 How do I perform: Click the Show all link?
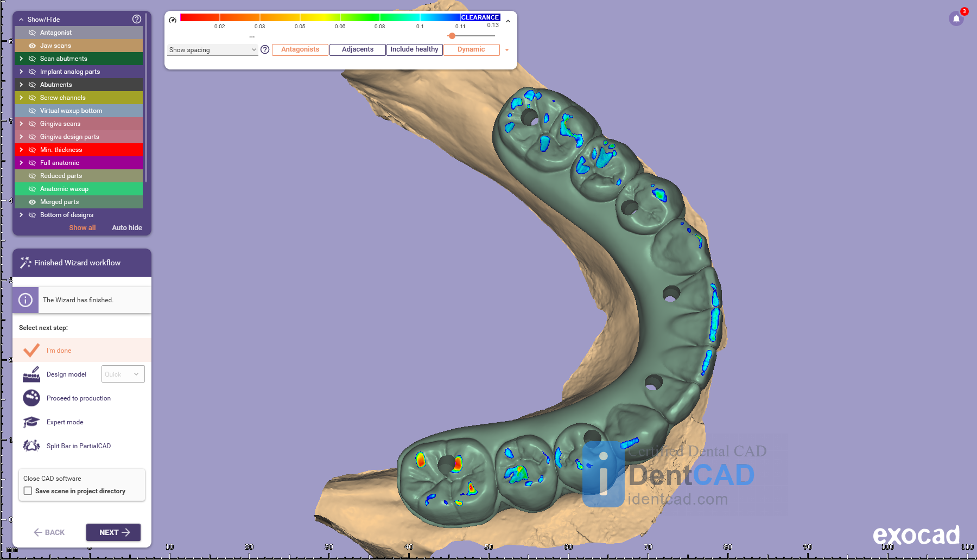point(82,228)
